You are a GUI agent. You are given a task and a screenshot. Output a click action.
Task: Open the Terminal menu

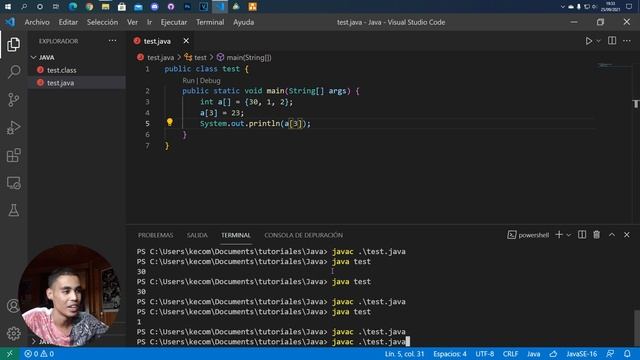tap(210, 22)
